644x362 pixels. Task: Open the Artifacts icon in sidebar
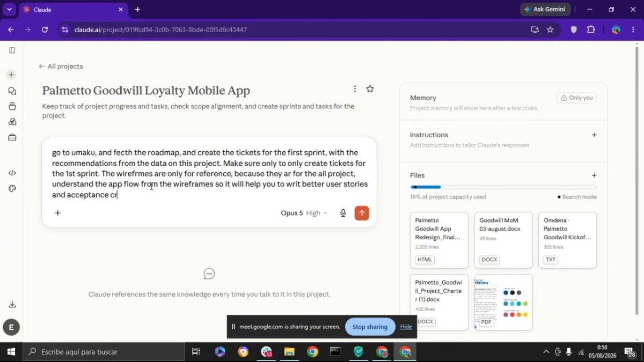pyautogui.click(x=12, y=122)
